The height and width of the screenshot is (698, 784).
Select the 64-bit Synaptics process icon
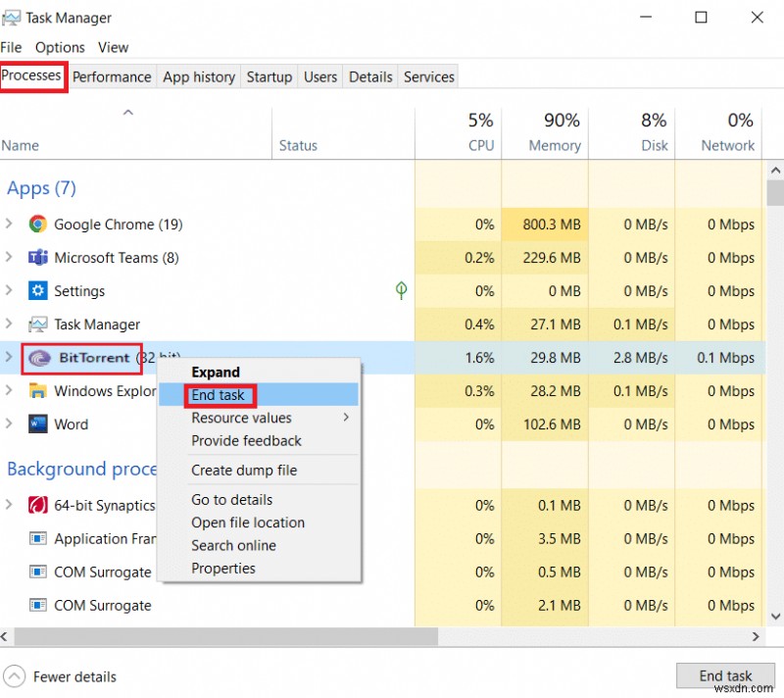[37, 506]
